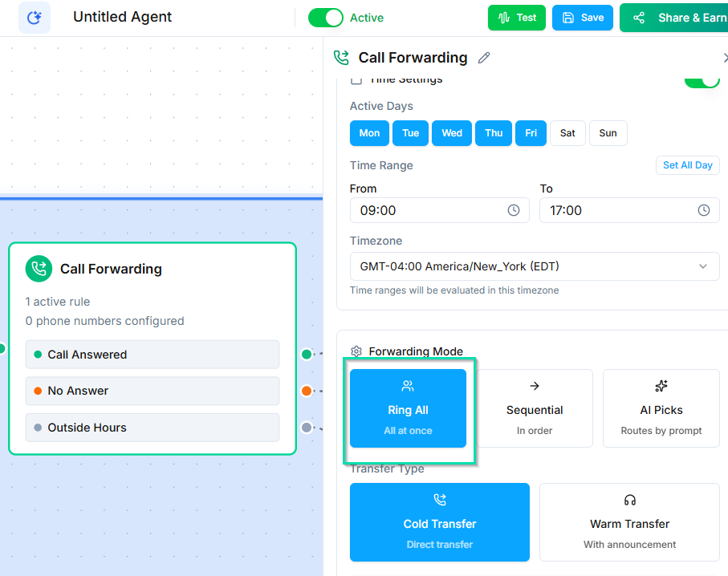Select the Sequential forwarding mode
This screenshot has width=728, height=576.
tap(535, 408)
